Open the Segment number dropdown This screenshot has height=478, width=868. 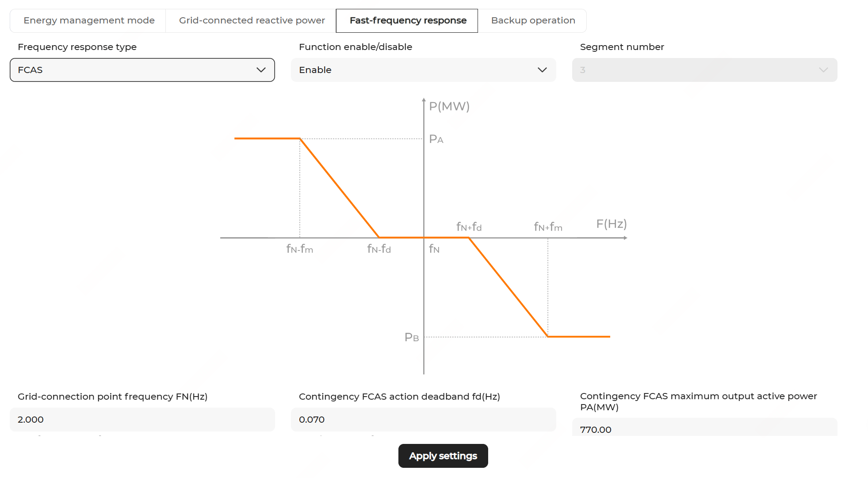pos(704,70)
